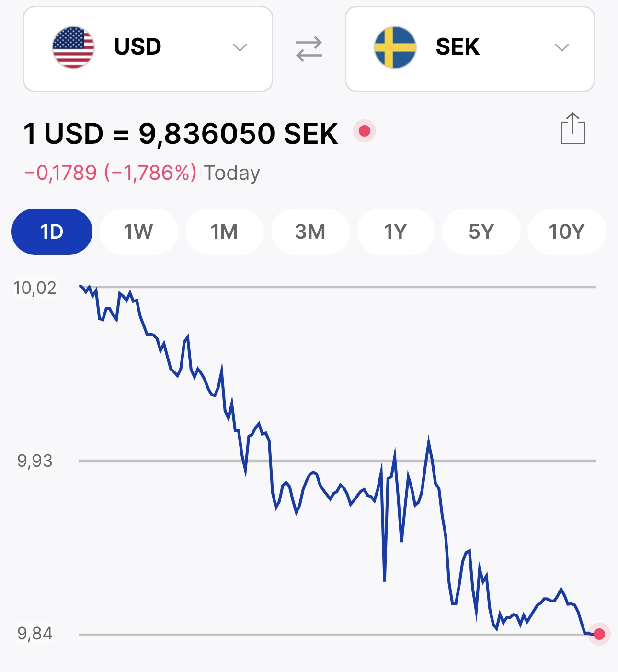
Task: Expand the SEK currency chevron
Action: click(561, 47)
